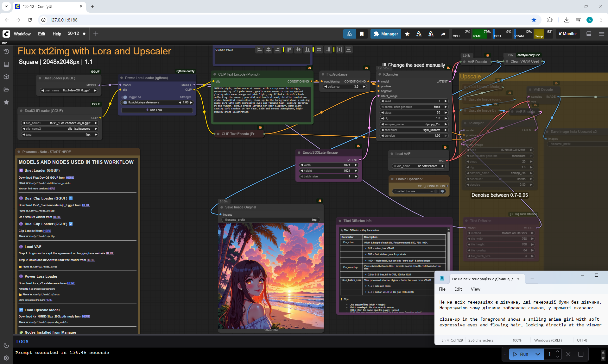Open the Workflow menu
The height and width of the screenshot is (364, 608).
click(x=22, y=34)
